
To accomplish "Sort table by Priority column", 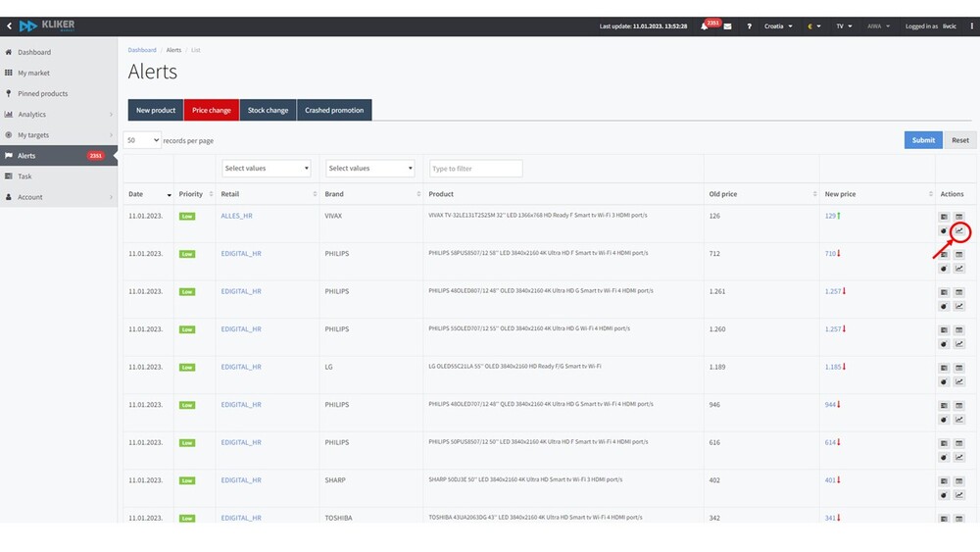I will pos(195,194).
